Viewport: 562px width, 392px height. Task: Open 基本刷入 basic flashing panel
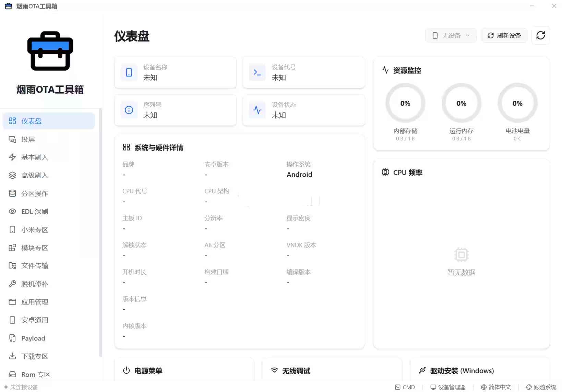35,157
